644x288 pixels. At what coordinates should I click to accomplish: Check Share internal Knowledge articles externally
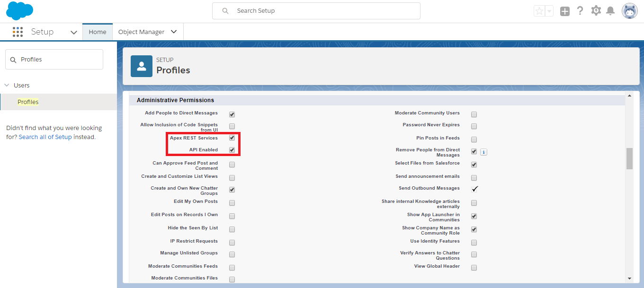(x=474, y=203)
